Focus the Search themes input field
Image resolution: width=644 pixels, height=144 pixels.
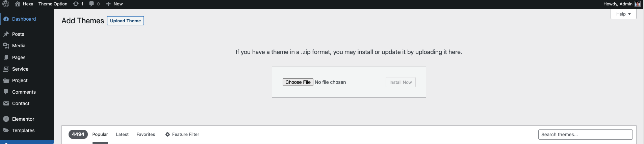point(586,135)
